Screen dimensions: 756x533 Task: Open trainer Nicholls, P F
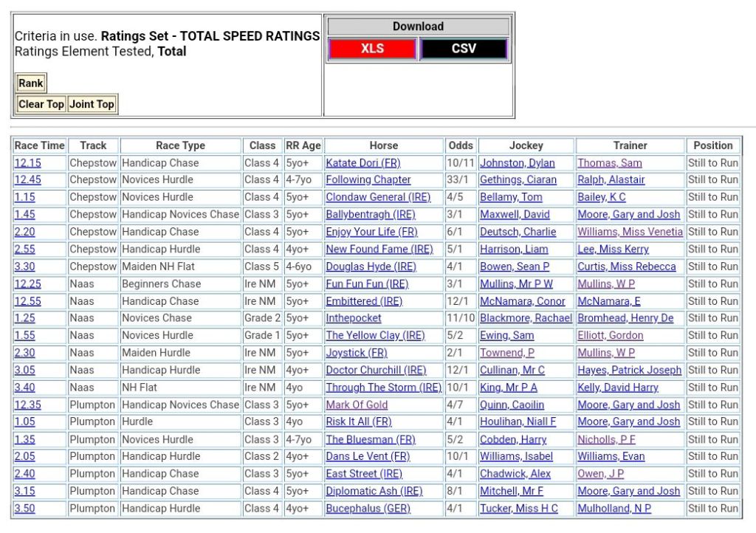(606, 439)
